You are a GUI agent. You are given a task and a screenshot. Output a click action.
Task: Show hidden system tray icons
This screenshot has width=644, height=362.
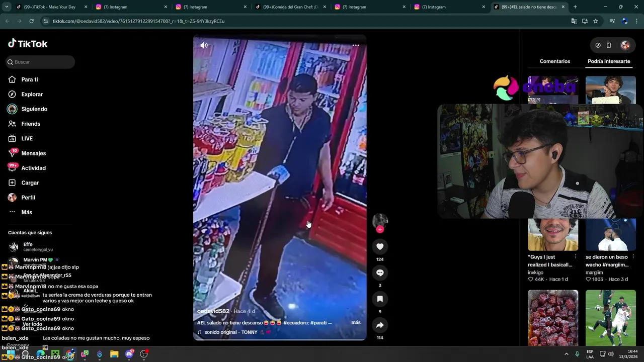[x=566, y=354]
